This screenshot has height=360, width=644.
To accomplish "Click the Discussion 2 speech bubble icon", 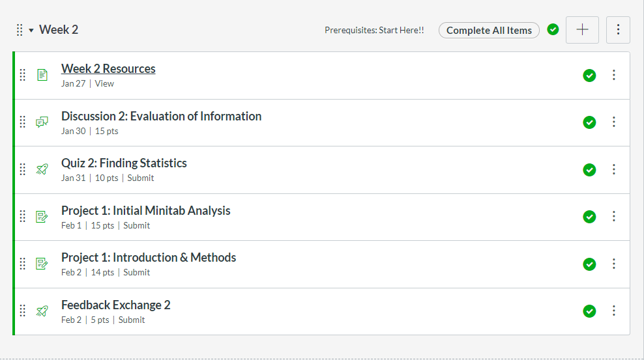I will 42,122.
